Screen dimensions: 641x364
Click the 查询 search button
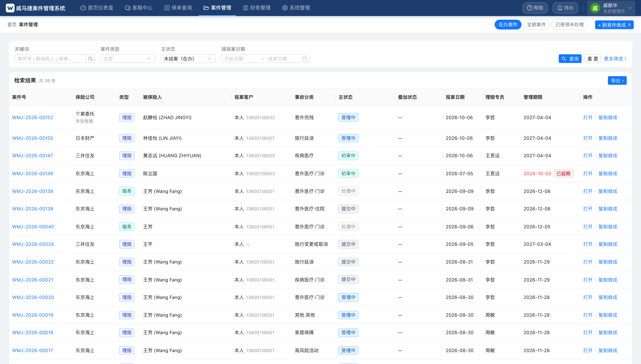(570, 59)
